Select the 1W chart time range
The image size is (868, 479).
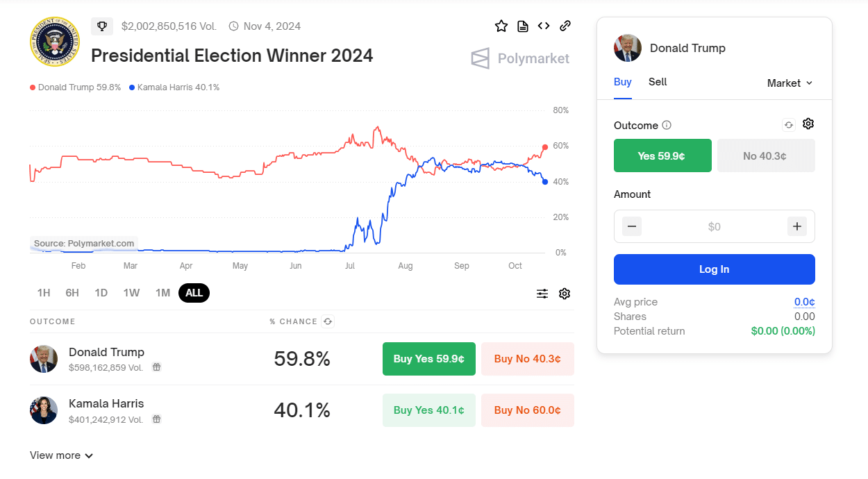pyautogui.click(x=131, y=293)
